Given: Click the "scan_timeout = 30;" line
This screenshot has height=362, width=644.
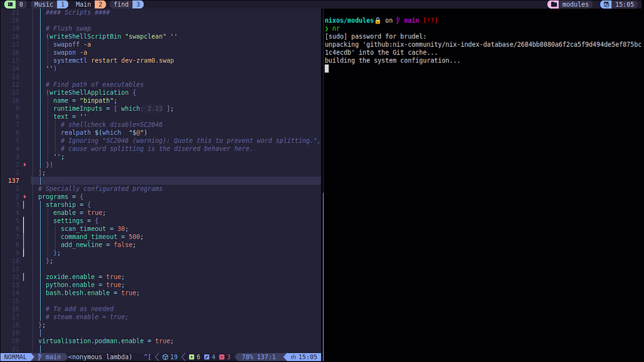Looking at the screenshot, I should (94, 229).
